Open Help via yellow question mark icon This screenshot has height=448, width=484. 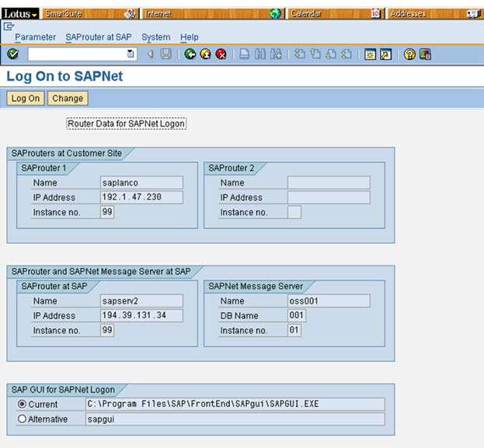tap(409, 54)
